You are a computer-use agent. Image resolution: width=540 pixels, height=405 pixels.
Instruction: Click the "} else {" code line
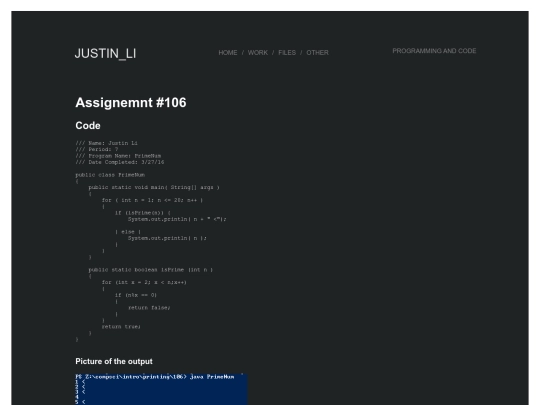pyautogui.click(x=128, y=232)
